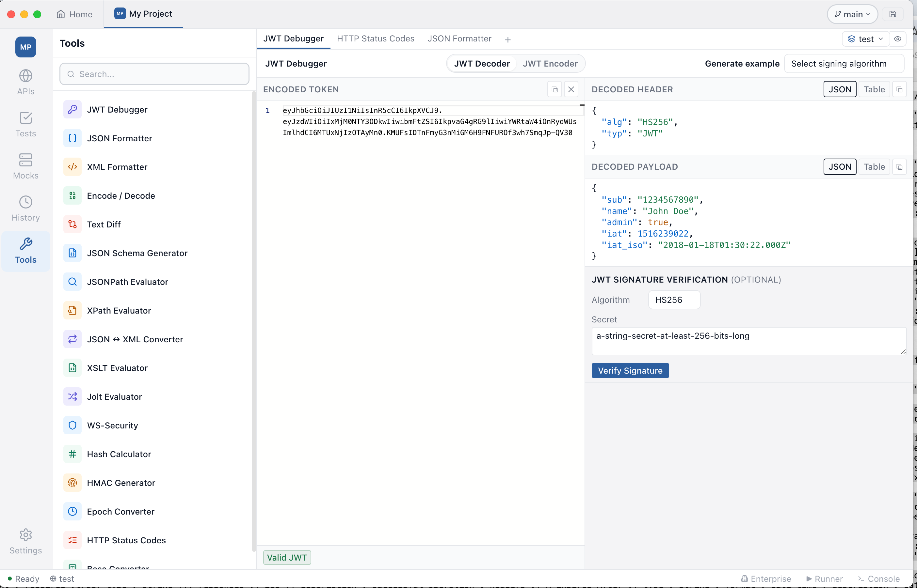Open the HS256 Algorithm dropdown
This screenshot has height=588, width=917.
674,300
